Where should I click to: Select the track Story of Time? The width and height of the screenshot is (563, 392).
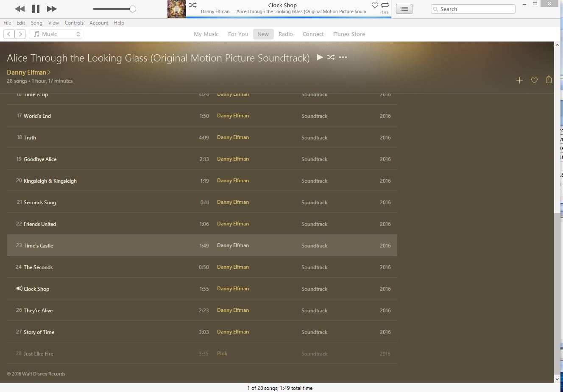coord(202,332)
